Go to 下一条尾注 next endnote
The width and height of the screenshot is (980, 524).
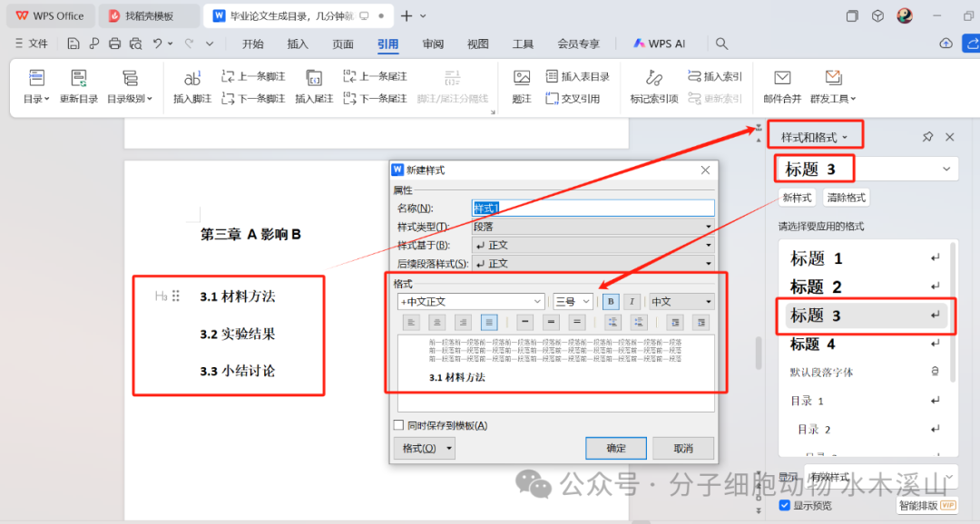tap(375, 99)
